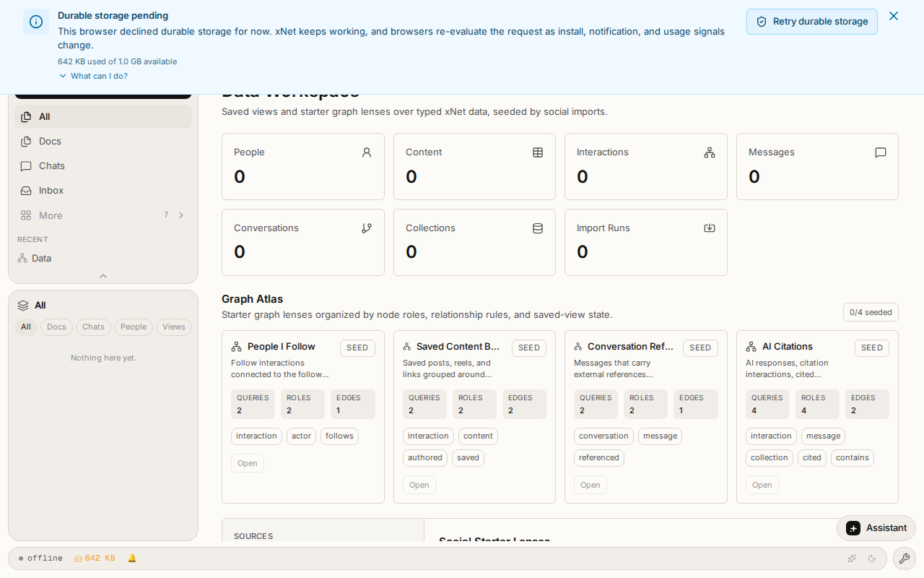
Task: Click the moon dark mode icon
Action: [872, 558]
